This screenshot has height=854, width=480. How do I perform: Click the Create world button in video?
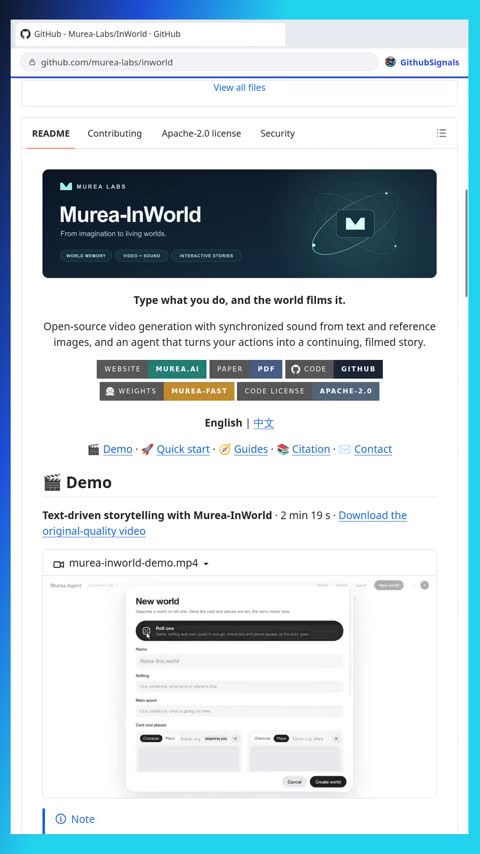pyautogui.click(x=328, y=782)
